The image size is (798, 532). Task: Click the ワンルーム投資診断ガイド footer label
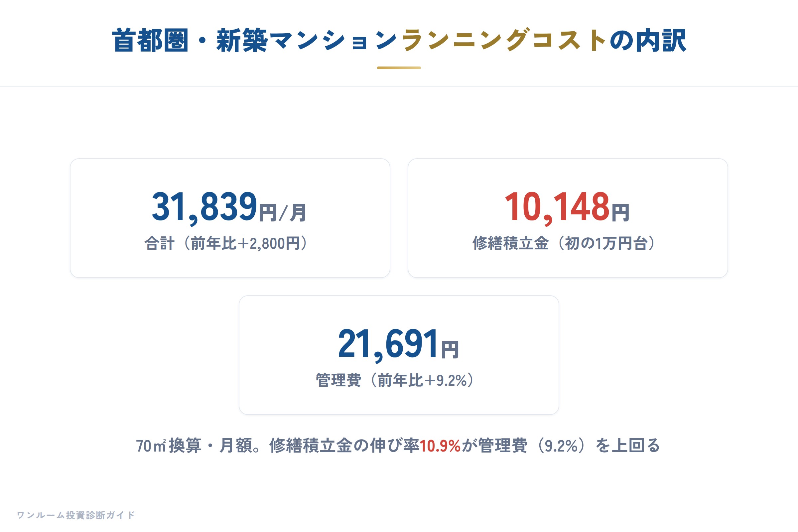76,515
